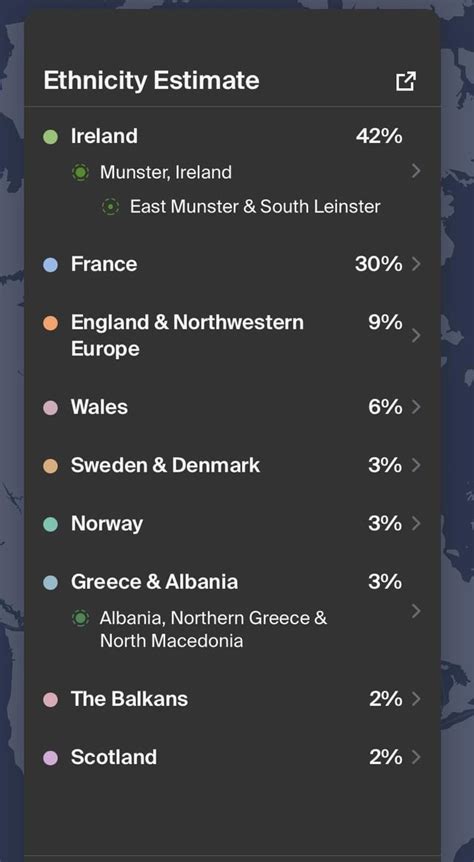Select East Munster & South Leinster subregion
This screenshot has width=474, height=862.
tap(255, 207)
